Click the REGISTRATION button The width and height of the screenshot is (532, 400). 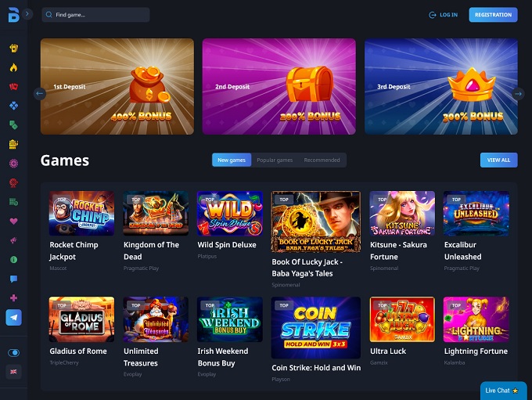(493, 15)
